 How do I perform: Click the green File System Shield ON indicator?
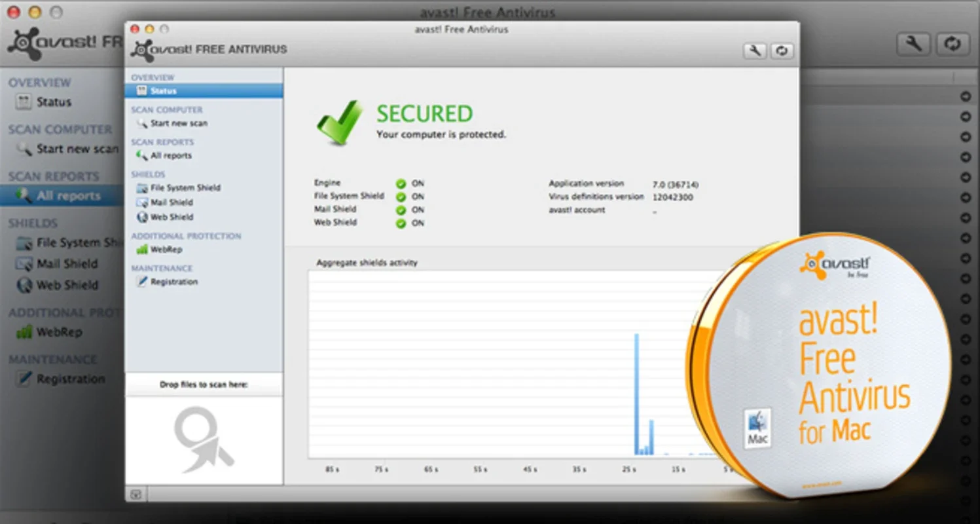point(401,197)
